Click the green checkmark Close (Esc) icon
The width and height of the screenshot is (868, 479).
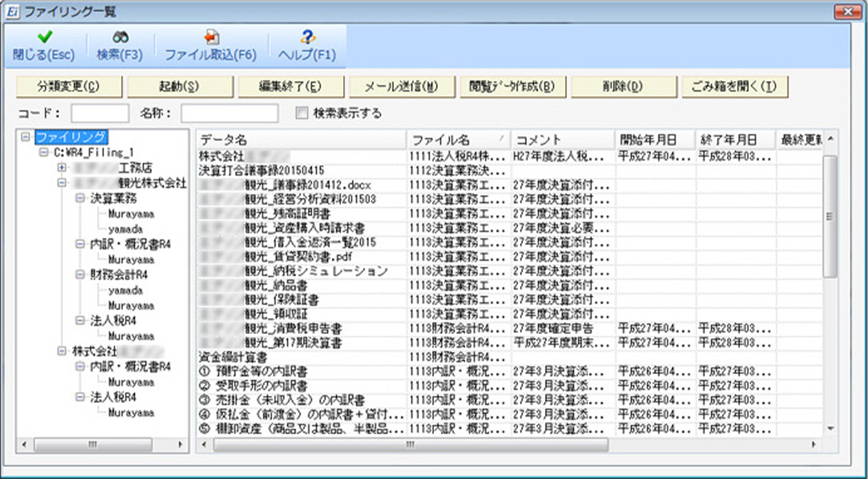pos(44,37)
